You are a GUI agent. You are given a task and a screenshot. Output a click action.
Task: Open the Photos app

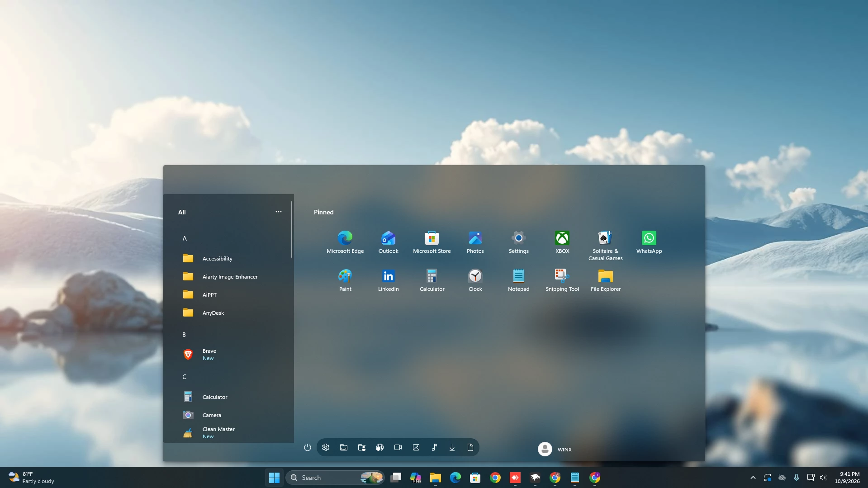pos(475,242)
